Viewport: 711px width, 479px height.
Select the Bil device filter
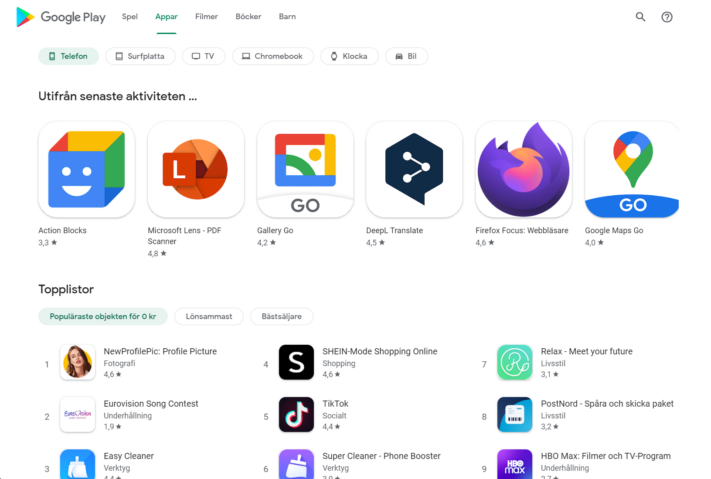point(406,56)
